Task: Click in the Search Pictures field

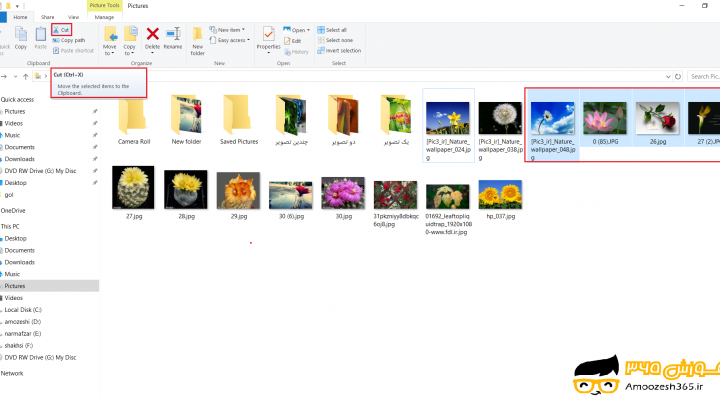Action: 704,76
